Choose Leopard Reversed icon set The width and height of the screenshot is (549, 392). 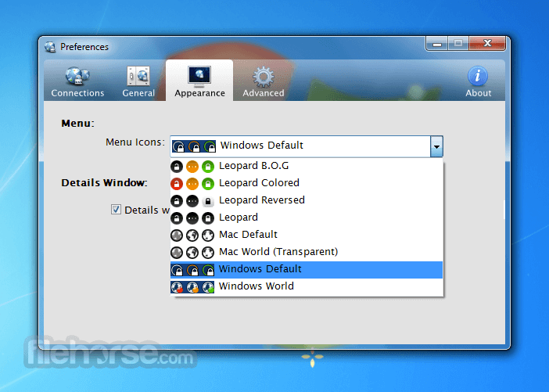click(x=307, y=200)
